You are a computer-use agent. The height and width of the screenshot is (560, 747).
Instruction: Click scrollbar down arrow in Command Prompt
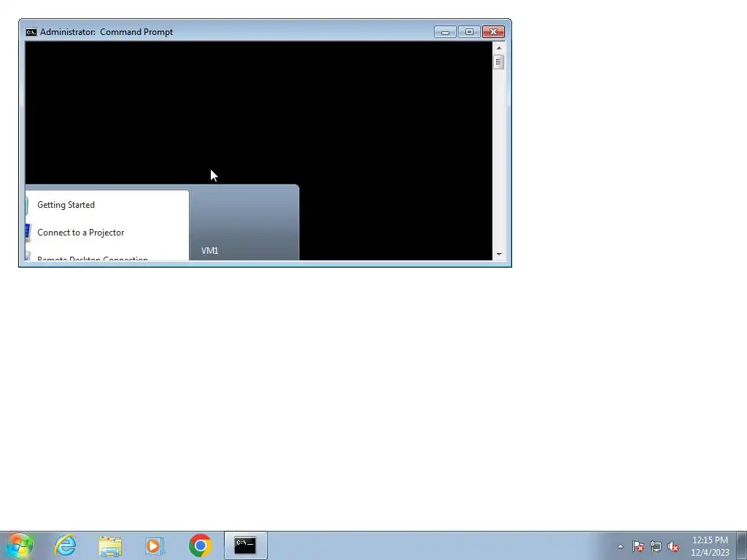tap(499, 254)
